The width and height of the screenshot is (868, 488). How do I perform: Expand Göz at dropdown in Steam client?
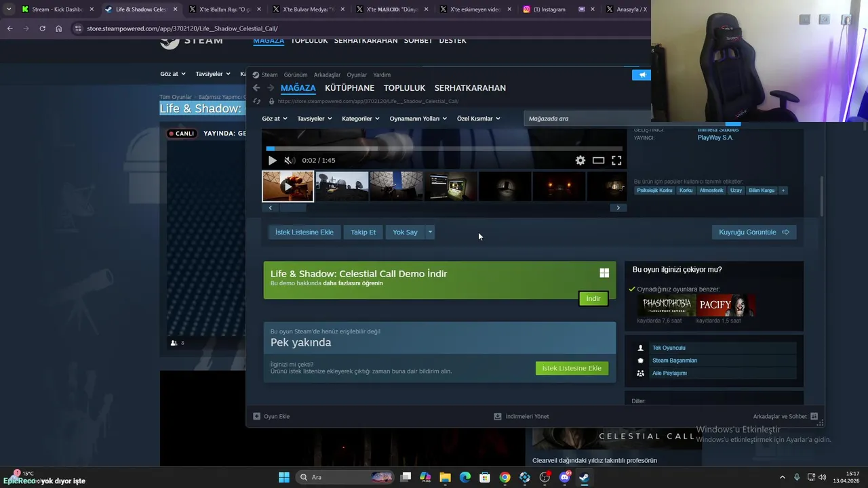275,119
